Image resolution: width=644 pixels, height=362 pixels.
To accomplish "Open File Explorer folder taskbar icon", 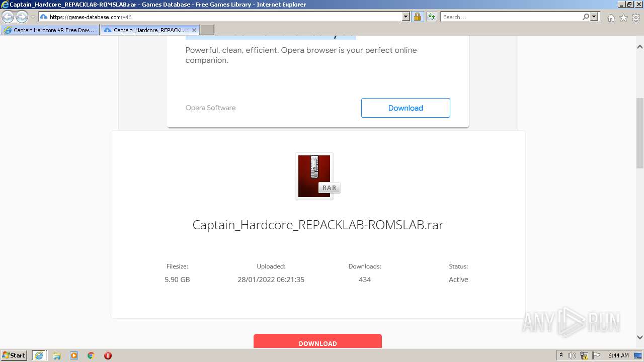I will 57,355.
